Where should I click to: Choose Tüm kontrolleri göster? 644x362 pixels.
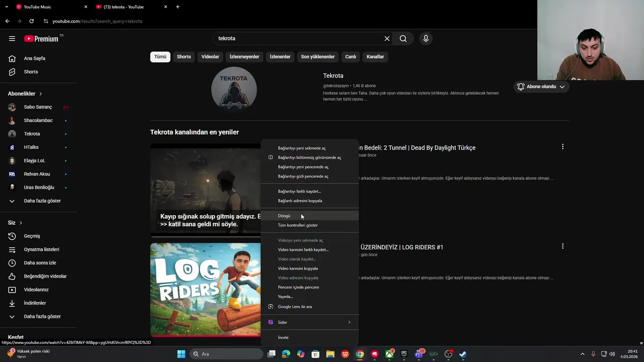pos(309,225)
